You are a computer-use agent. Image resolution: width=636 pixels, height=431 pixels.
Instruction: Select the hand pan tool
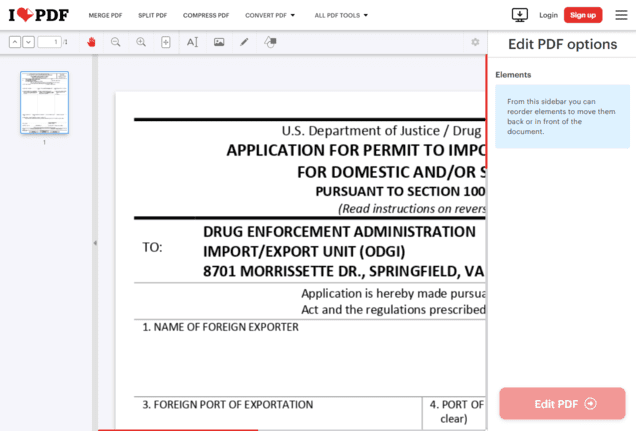click(91, 42)
